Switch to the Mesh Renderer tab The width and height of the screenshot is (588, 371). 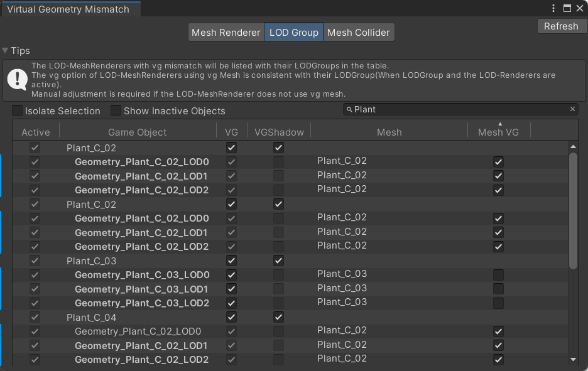(226, 33)
